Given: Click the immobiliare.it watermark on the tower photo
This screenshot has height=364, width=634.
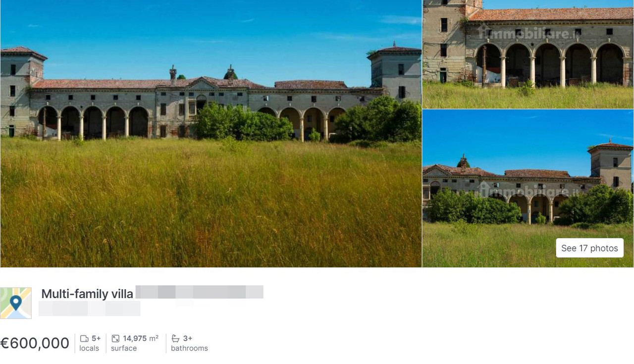Looking at the screenshot, I should pyautogui.click(x=528, y=191).
